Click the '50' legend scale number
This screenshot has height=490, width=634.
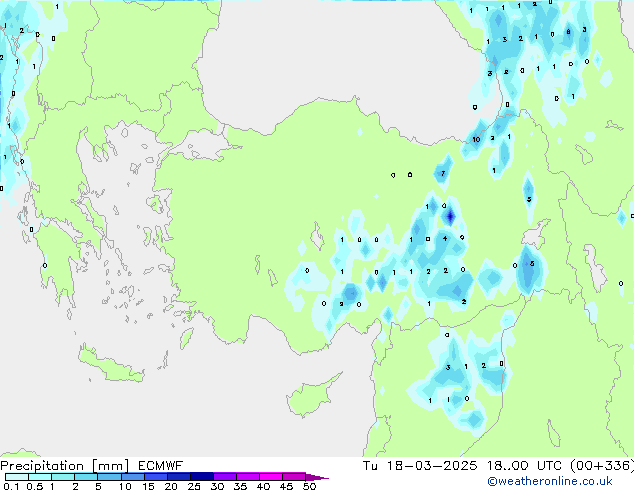pyautogui.click(x=309, y=486)
